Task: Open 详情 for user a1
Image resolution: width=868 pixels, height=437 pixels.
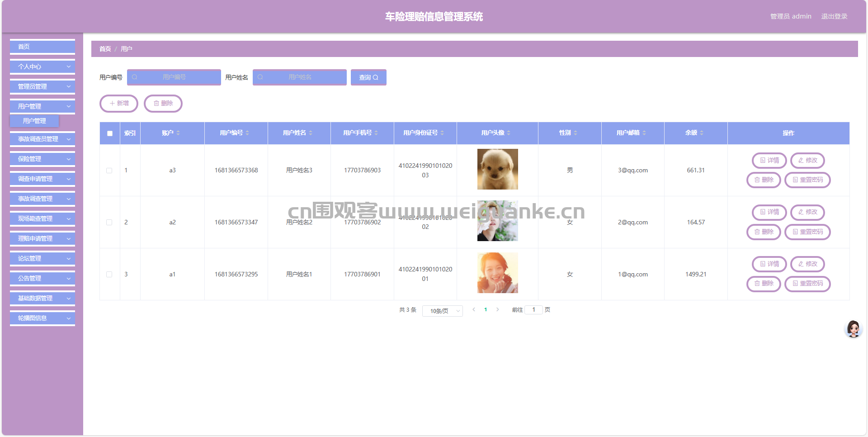Action: coord(769,264)
